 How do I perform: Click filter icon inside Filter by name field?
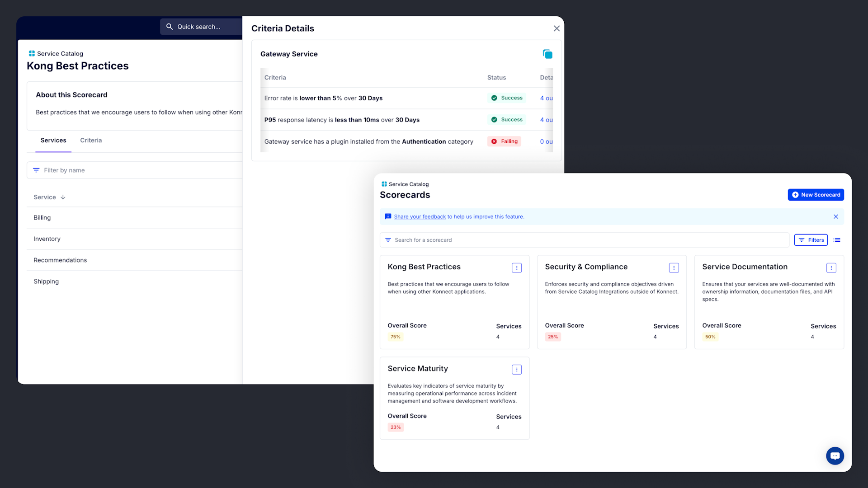(x=37, y=170)
